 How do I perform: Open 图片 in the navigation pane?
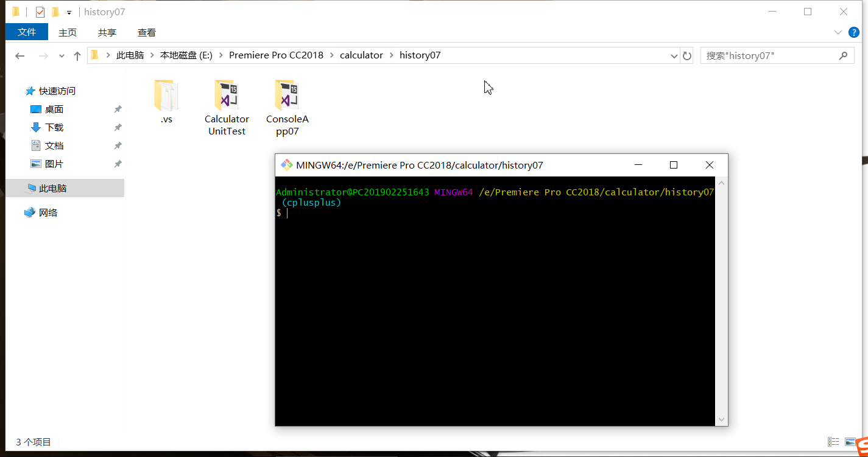pyautogui.click(x=54, y=164)
